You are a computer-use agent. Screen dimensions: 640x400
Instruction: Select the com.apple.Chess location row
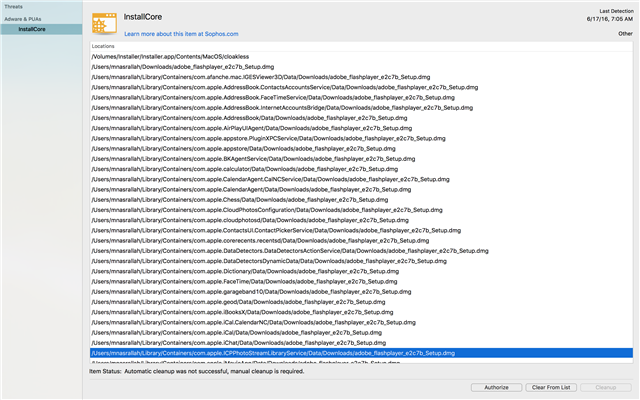tap(361, 200)
